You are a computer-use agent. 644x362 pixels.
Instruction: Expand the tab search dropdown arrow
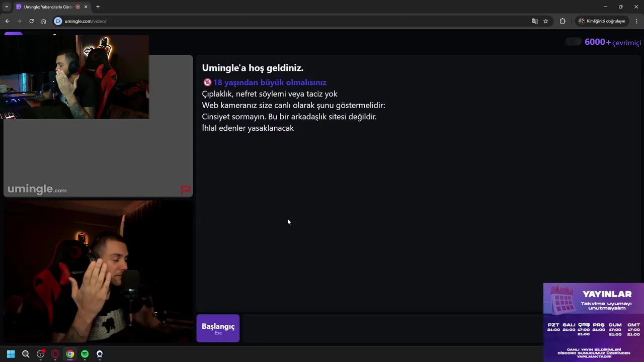[6, 7]
